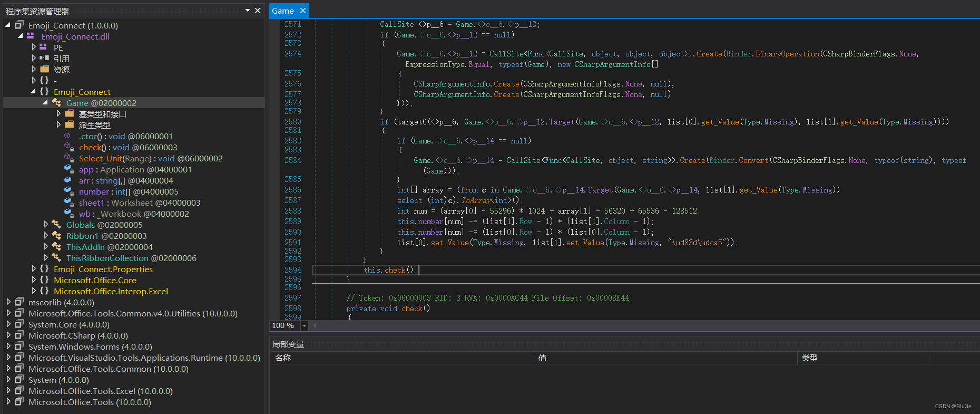Click the 基类型和接口 folder icon
Screen dimensions: 980x414
tap(69, 113)
